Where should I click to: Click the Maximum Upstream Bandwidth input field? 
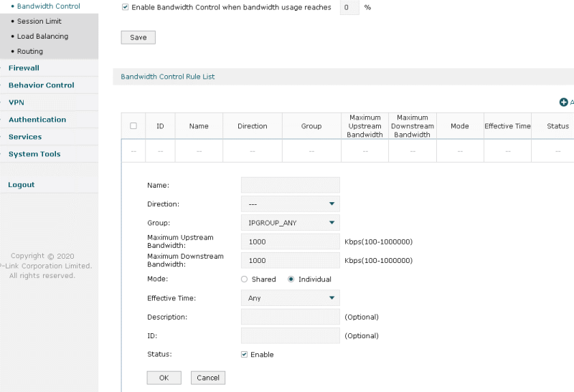pyautogui.click(x=291, y=242)
